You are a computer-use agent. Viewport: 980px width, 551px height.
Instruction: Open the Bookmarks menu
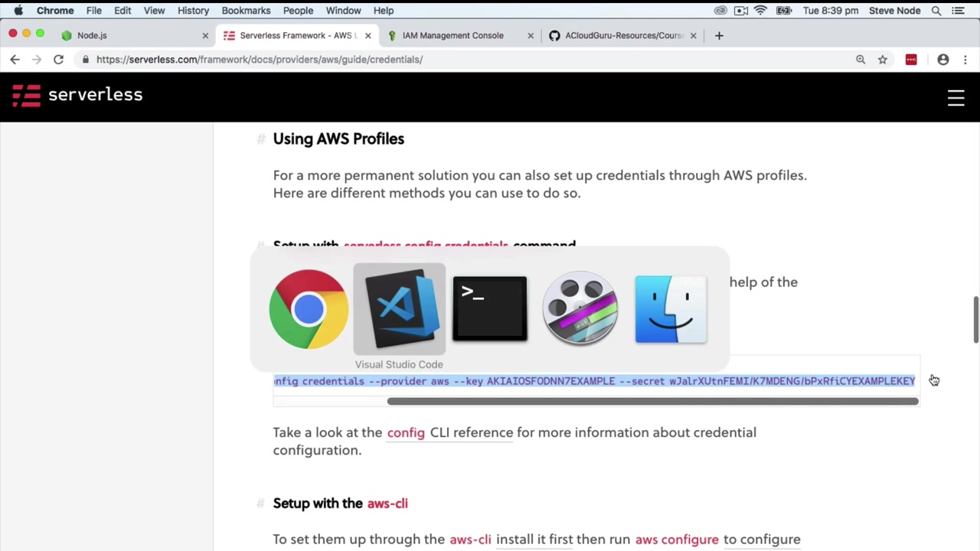(246, 11)
